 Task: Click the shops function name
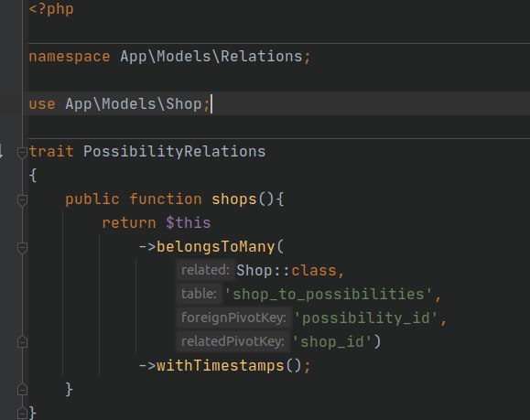tap(234, 199)
